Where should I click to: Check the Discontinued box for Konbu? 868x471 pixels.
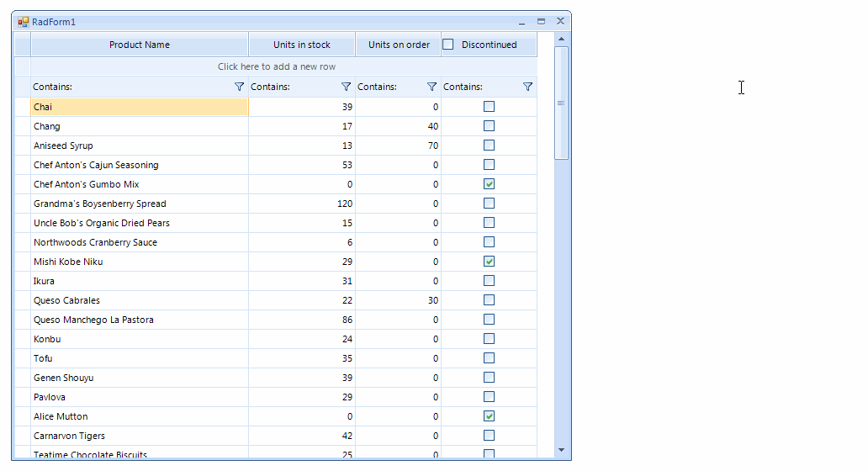click(489, 339)
